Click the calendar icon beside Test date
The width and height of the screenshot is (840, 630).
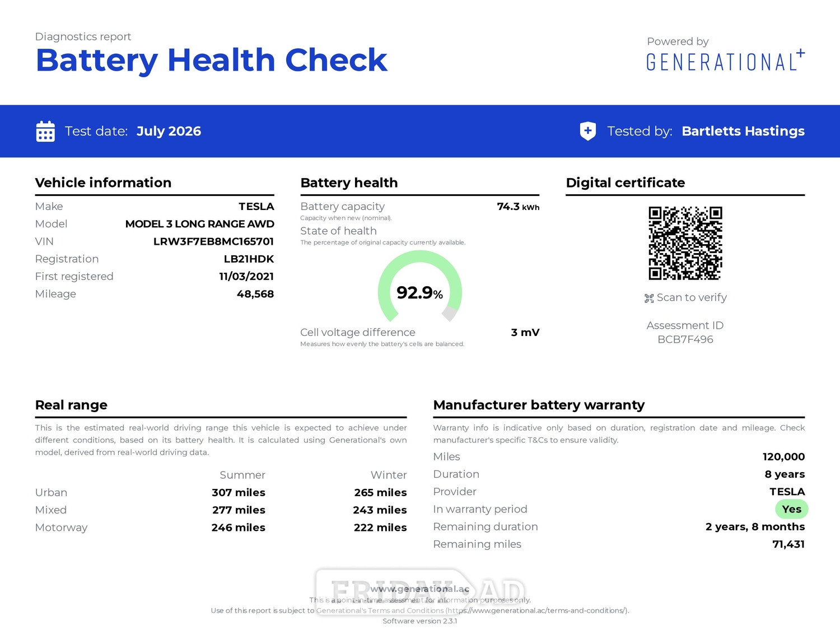point(45,131)
